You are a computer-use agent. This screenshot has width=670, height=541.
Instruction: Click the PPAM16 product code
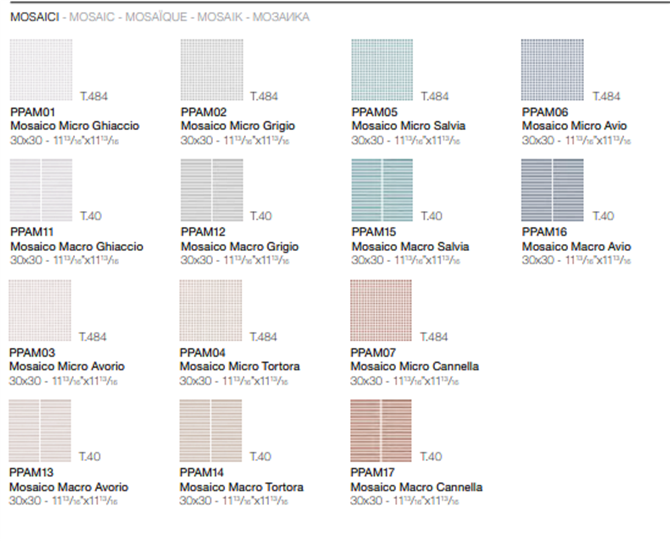pyautogui.click(x=545, y=232)
